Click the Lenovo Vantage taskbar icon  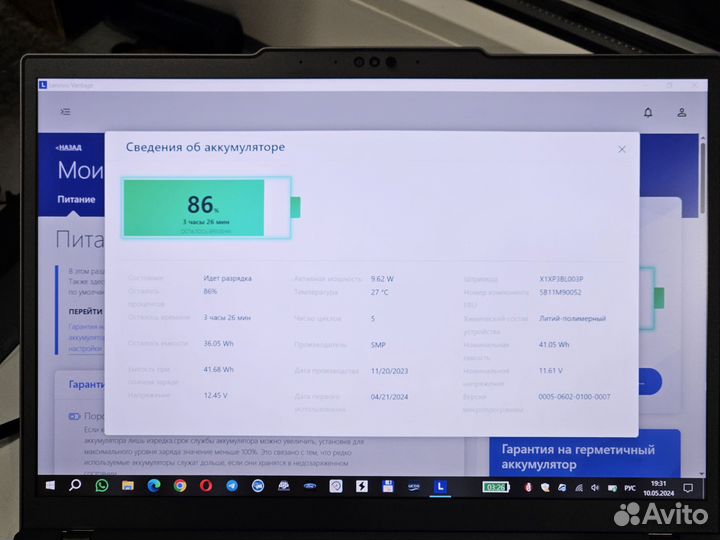(440, 487)
